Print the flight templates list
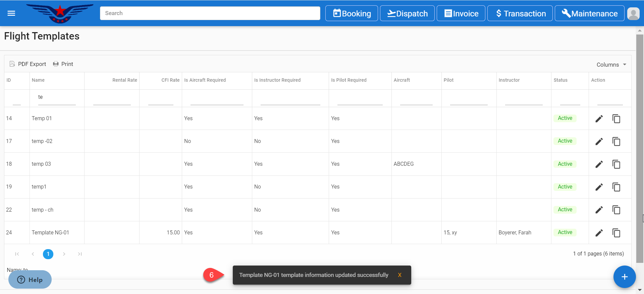Viewport: 644px width, 294px height. [x=63, y=64]
